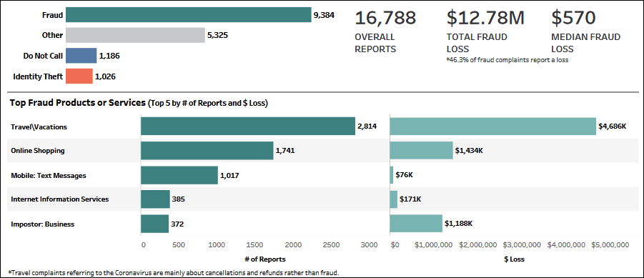The image size is (644, 278).
Task: Click the small $76K loss bar
Action: [x=392, y=175]
